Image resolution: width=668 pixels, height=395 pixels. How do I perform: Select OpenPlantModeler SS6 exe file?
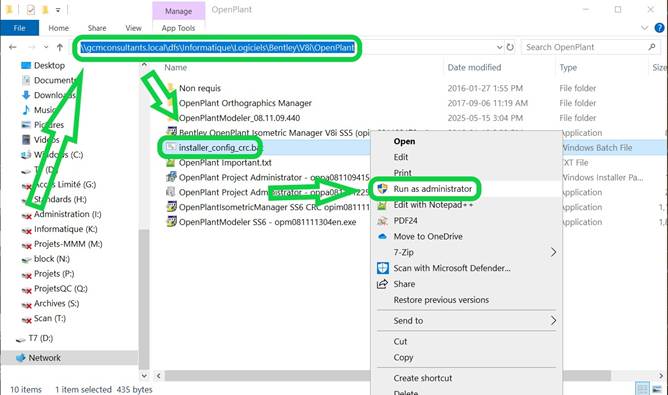[267, 222]
